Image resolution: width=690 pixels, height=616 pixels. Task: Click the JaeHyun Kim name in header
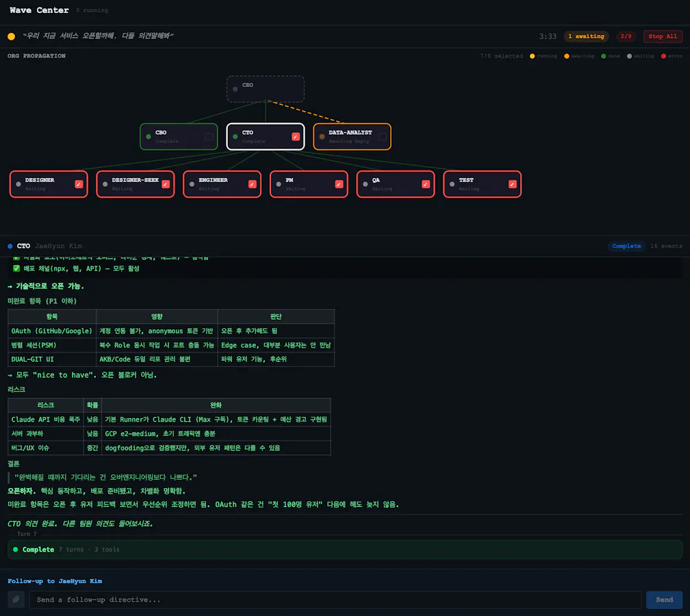pyautogui.click(x=59, y=246)
